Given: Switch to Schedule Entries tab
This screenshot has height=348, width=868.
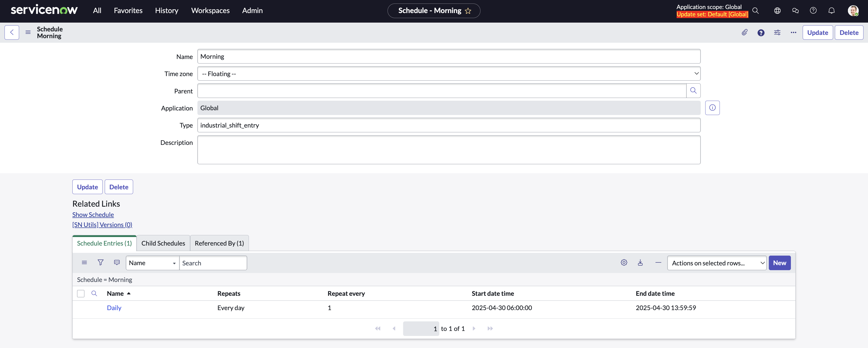Looking at the screenshot, I should [104, 243].
